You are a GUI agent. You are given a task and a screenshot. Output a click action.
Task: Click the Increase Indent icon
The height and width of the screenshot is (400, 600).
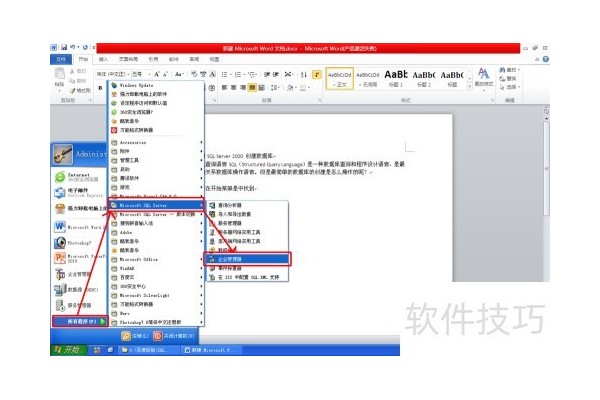(276, 74)
